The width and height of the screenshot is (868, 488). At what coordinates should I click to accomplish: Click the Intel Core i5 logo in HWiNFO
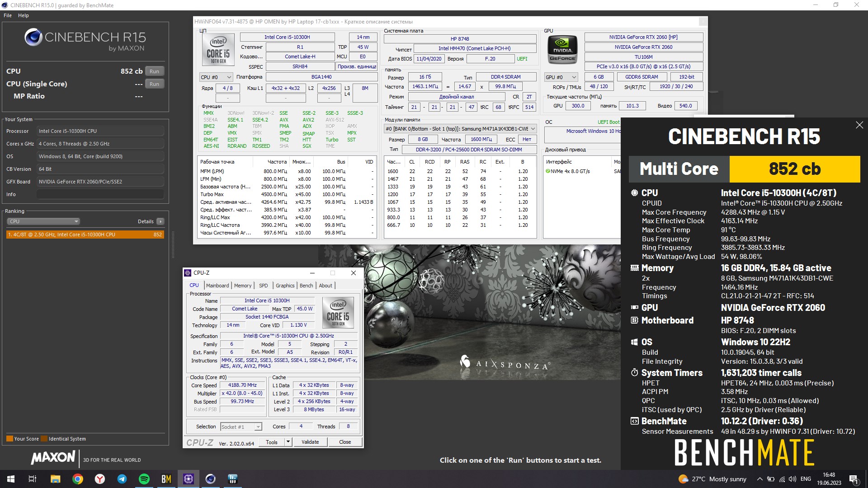click(x=218, y=51)
